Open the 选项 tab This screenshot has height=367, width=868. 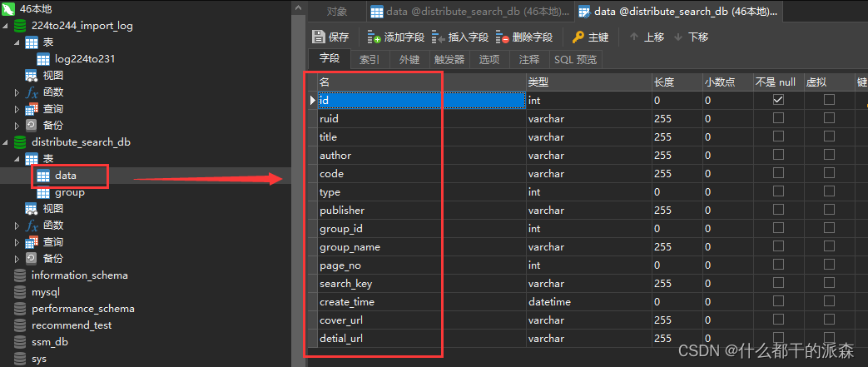pos(489,59)
